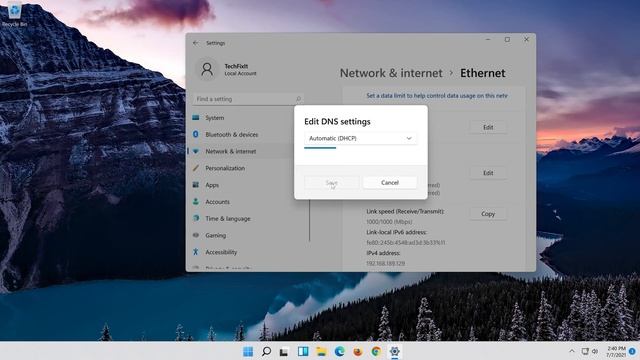Open Gaming settings

(x=216, y=236)
